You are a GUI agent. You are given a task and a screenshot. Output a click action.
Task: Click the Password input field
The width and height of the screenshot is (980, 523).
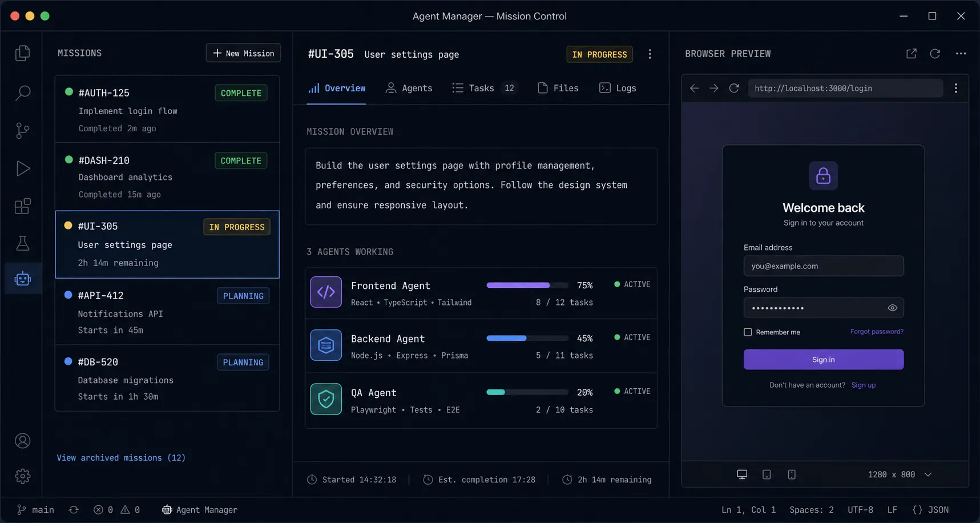pos(823,308)
